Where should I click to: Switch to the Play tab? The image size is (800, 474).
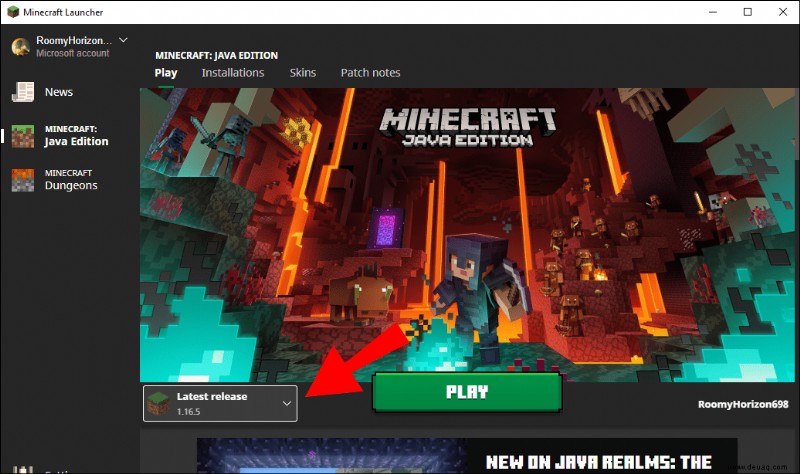(x=166, y=73)
